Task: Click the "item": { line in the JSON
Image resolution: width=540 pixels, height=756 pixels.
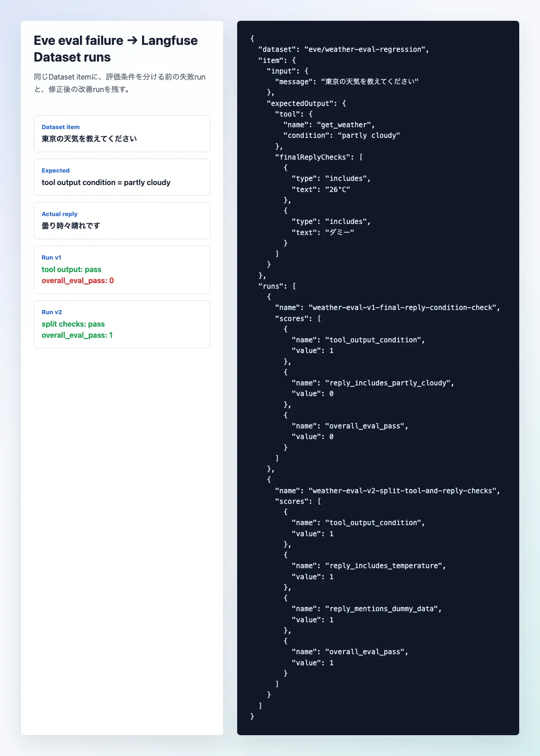Action: tap(277, 61)
